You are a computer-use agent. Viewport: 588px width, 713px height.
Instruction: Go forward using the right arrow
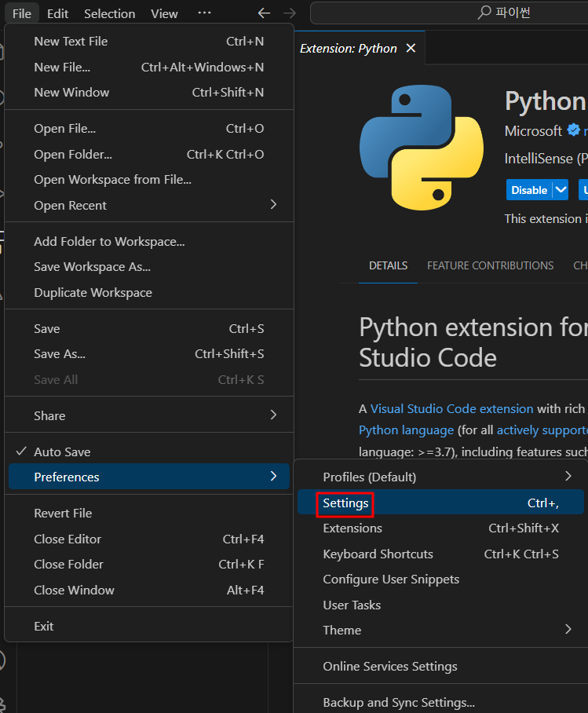(290, 13)
